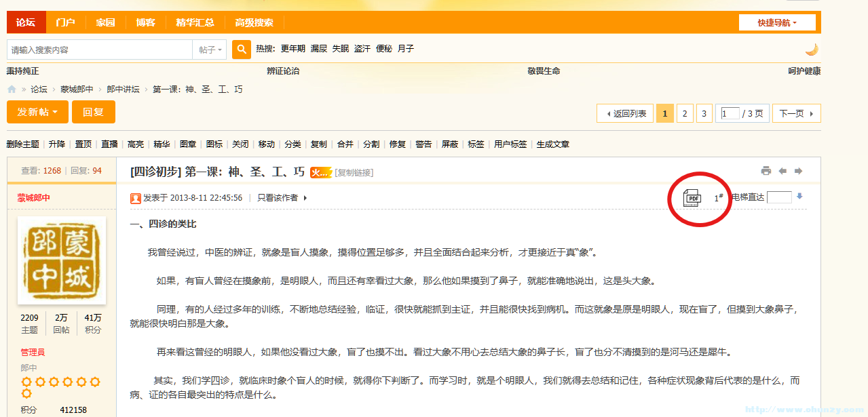868x417 pixels.
Task: Print this thread using the printer icon
Action: (x=766, y=171)
